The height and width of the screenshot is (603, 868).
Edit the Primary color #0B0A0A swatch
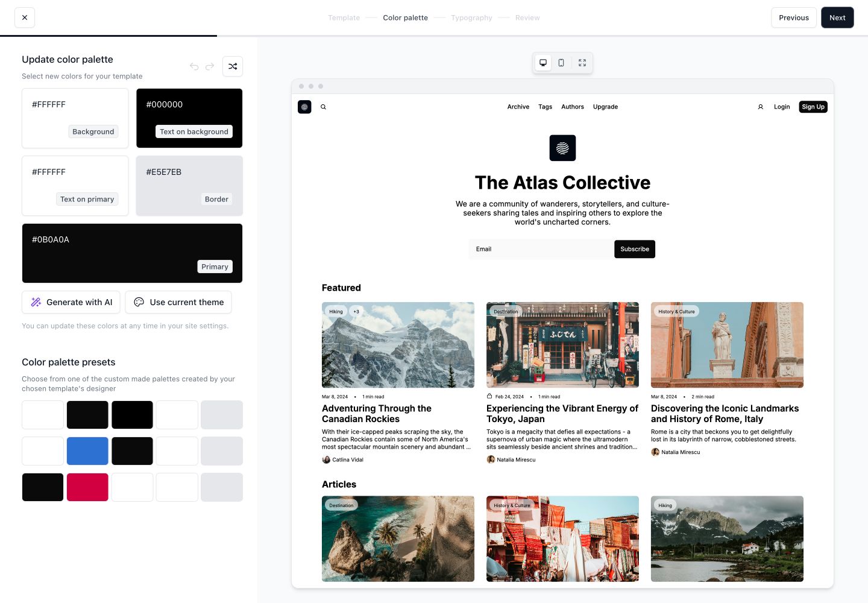132,253
